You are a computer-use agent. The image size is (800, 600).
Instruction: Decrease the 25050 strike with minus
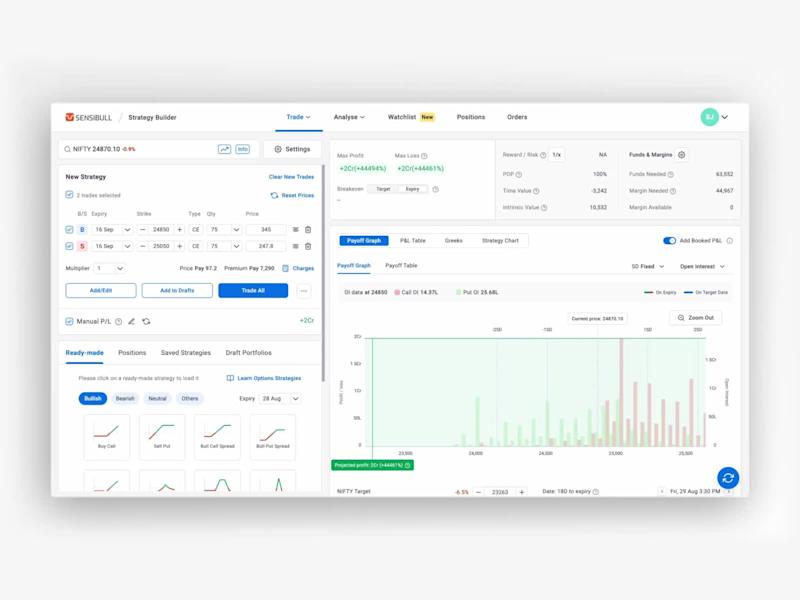143,246
